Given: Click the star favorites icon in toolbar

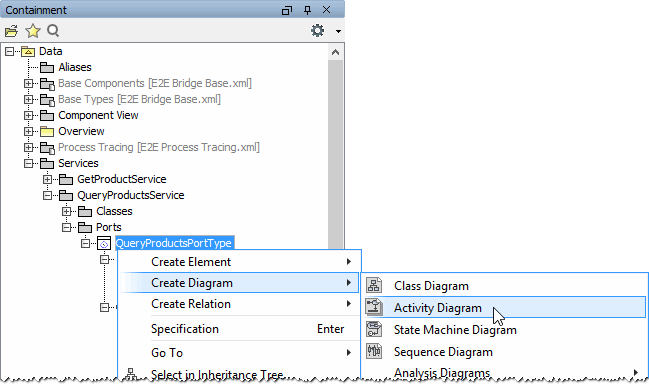Looking at the screenshot, I should point(33,31).
